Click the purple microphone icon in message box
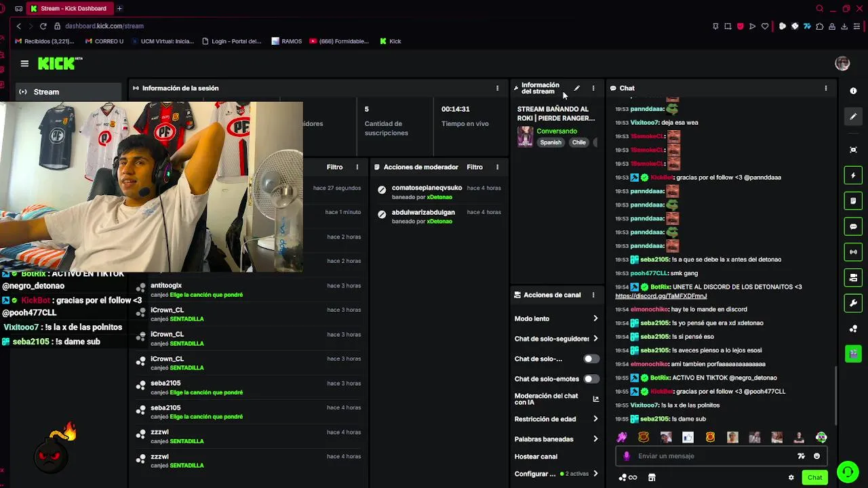Image resolution: width=868 pixels, height=488 pixels. click(x=627, y=456)
